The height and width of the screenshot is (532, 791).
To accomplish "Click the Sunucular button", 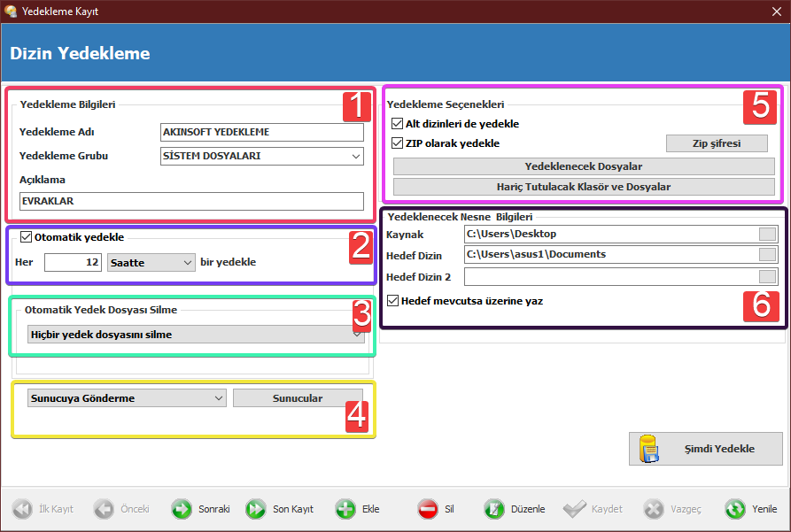I will tap(298, 398).
